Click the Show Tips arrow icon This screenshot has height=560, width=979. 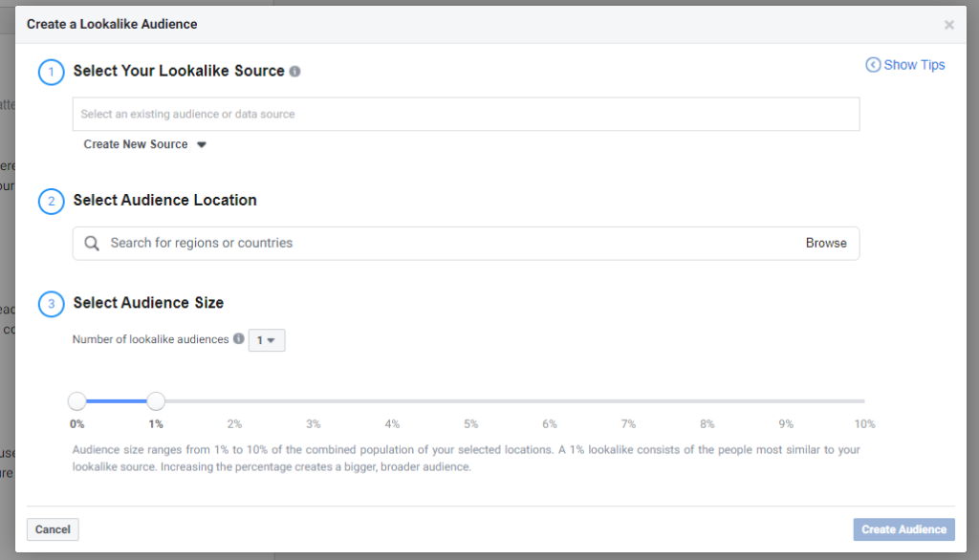(873, 65)
